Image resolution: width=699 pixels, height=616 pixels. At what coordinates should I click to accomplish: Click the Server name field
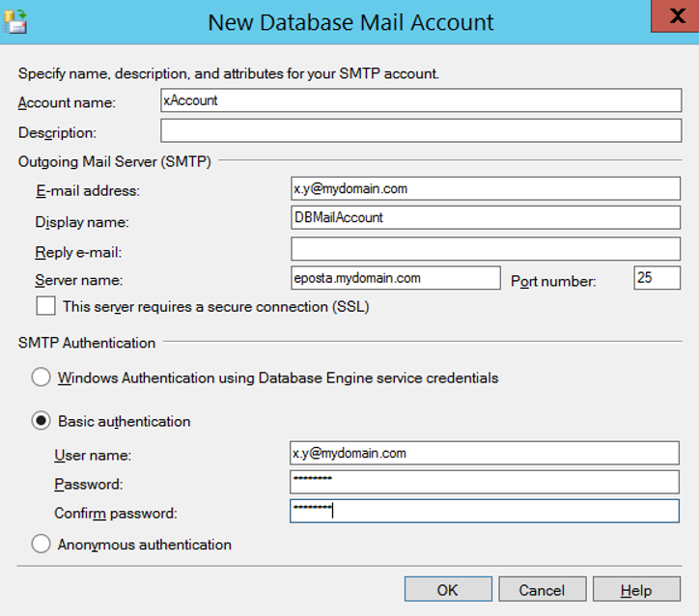[x=396, y=278]
